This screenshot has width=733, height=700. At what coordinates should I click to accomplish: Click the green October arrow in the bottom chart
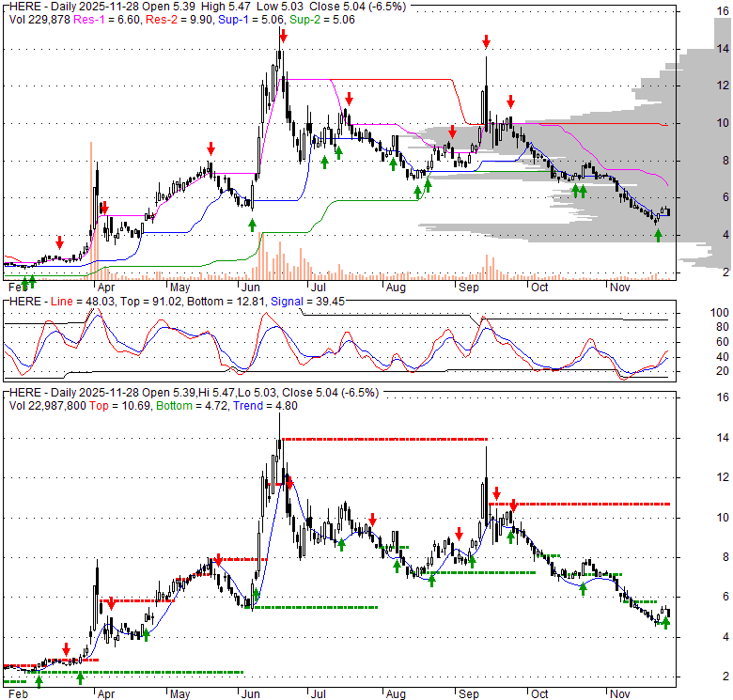[x=583, y=588]
